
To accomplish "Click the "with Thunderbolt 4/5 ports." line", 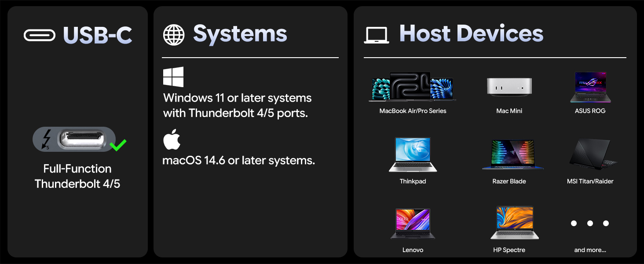I will click(x=235, y=113).
